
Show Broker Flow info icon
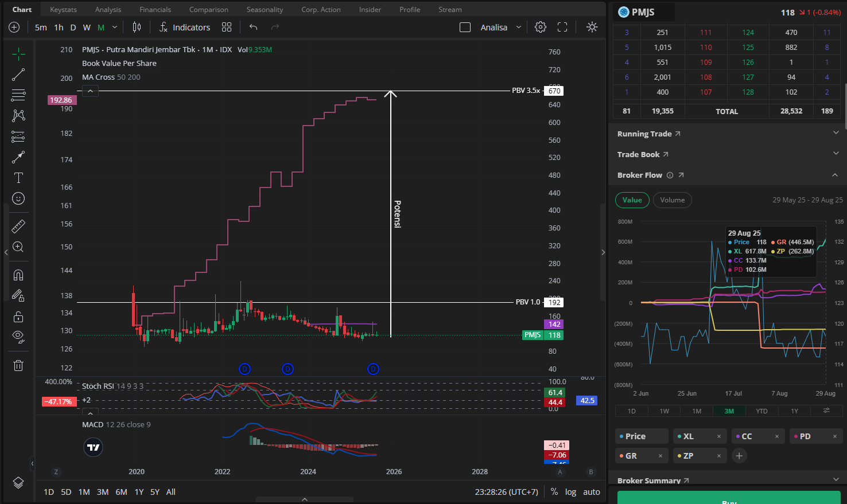click(670, 175)
